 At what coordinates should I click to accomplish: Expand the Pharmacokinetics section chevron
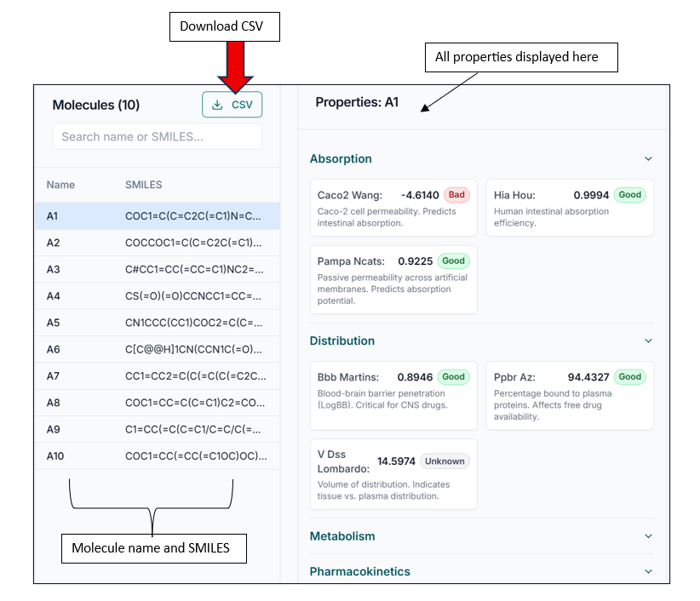click(648, 572)
